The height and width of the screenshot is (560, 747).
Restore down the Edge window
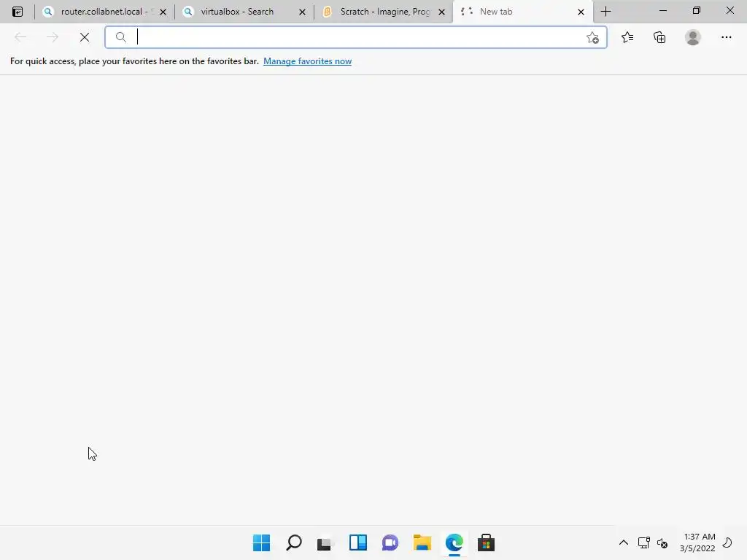coord(696,10)
